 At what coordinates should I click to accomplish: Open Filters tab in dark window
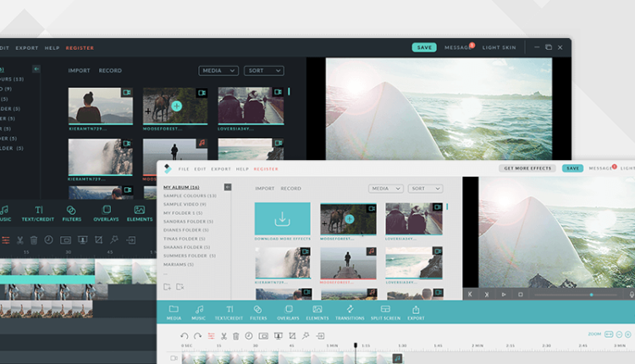72,213
